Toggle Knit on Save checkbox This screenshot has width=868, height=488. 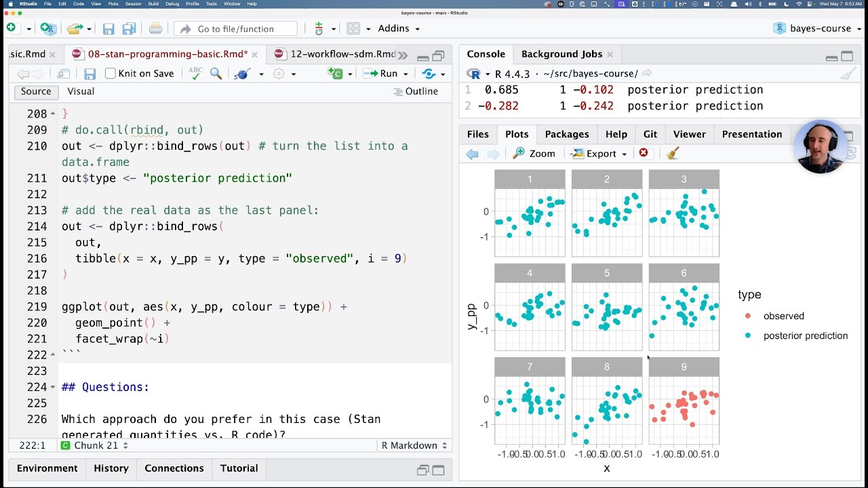[111, 73]
